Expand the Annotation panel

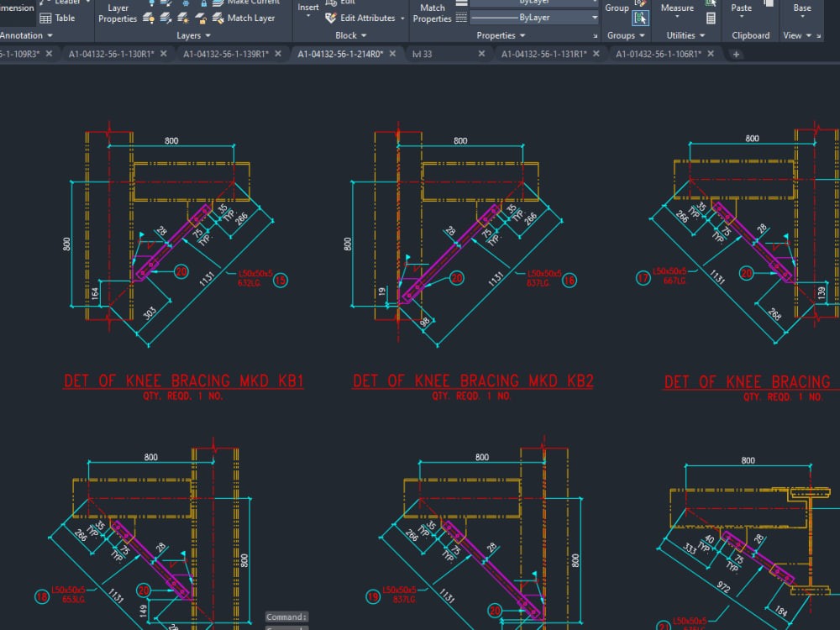[x=27, y=35]
